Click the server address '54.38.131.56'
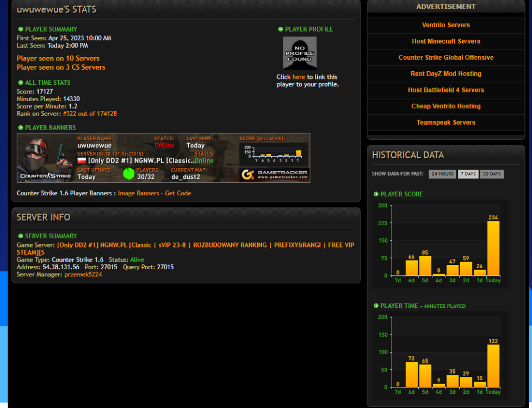Image resolution: width=532 pixels, height=408 pixels. tap(61, 267)
